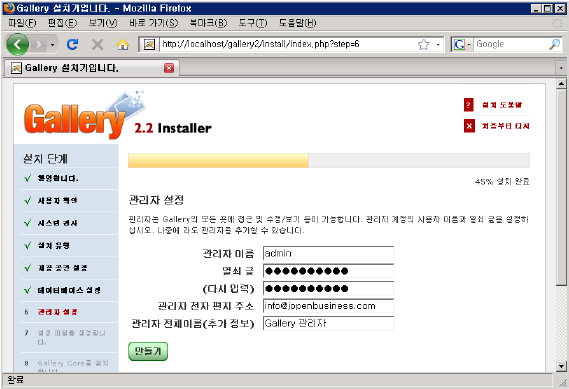Click the 관리자 이름 field containing admin
The width and height of the screenshot is (569, 389).
click(x=328, y=253)
